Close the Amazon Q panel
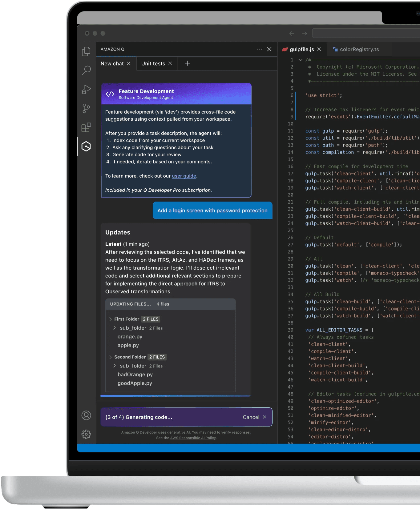This screenshot has height=509, width=420. 269,49
